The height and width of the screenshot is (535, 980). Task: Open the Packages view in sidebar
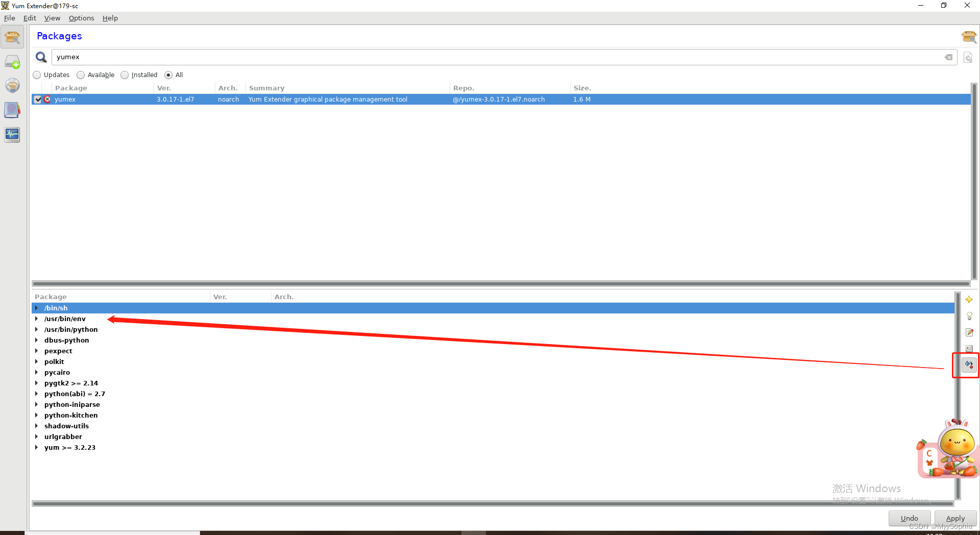point(13,37)
